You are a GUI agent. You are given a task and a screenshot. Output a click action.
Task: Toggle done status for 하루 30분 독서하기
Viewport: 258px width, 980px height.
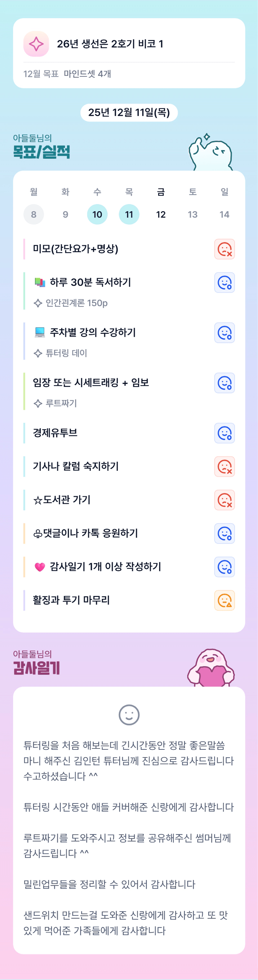tap(225, 283)
